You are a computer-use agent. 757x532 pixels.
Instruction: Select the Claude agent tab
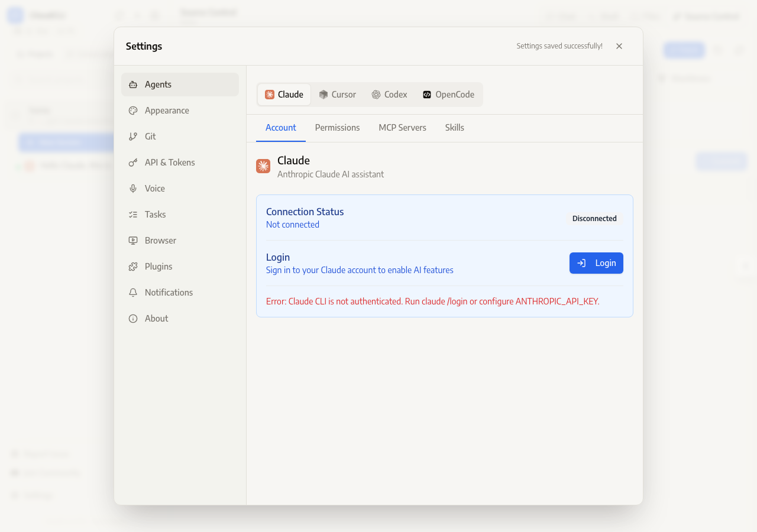(284, 95)
